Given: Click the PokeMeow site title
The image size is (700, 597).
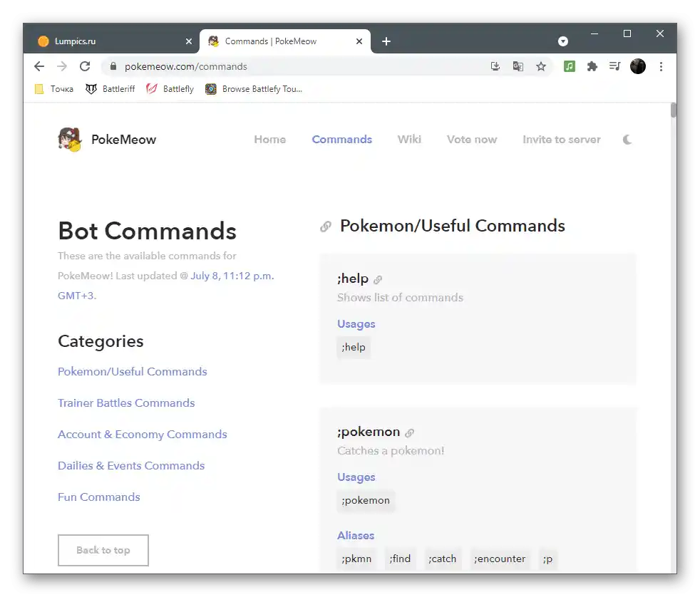Looking at the screenshot, I should point(123,140).
